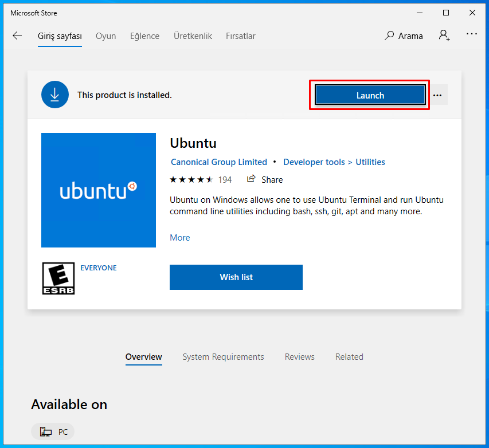The image size is (489, 448).
Task: Click the ESRB Everyone rating badge
Action: click(58, 278)
